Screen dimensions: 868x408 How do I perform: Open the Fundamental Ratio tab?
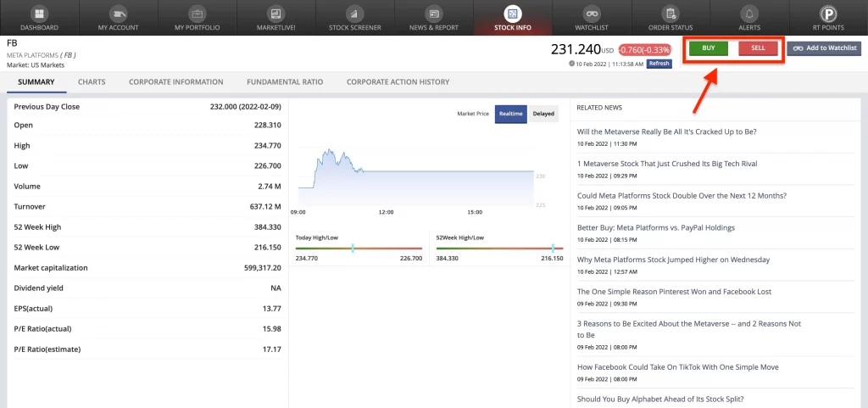(x=285, y=82)
